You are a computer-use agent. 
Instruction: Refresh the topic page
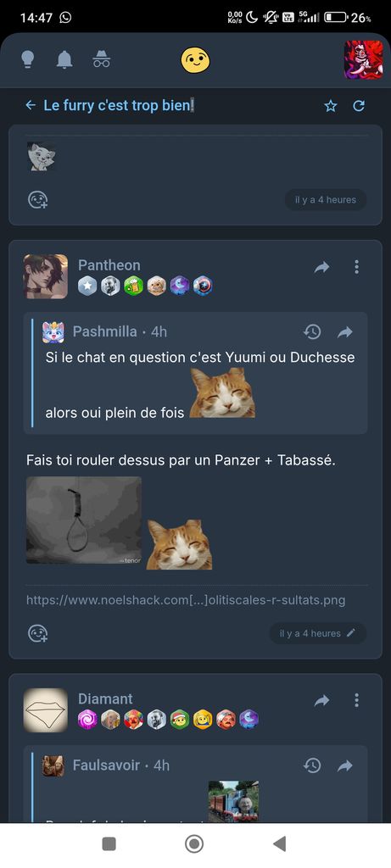359,106
